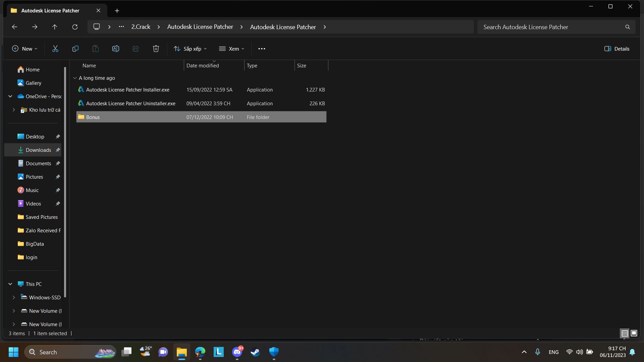Click the See more ellipsis icon
This screenshot has width=644, height=362.
[x=262, y=49]
